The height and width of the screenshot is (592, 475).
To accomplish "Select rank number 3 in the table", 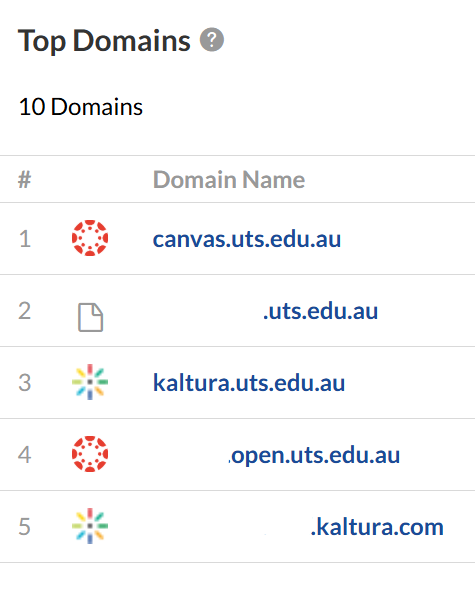I will (25, 383).
